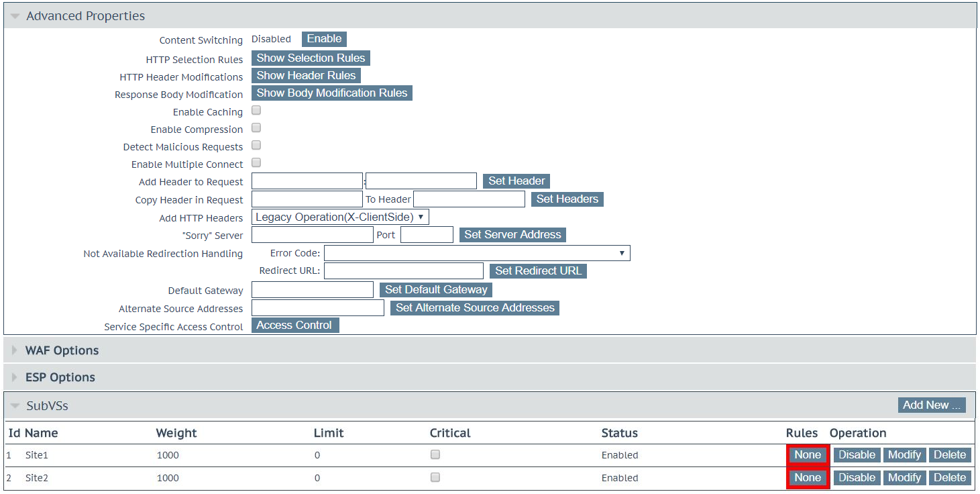Viewport: 980px width, 494px height.
Task: Tick the Detect Malicious Requests checkbox
Action: [x=256, y=146]
